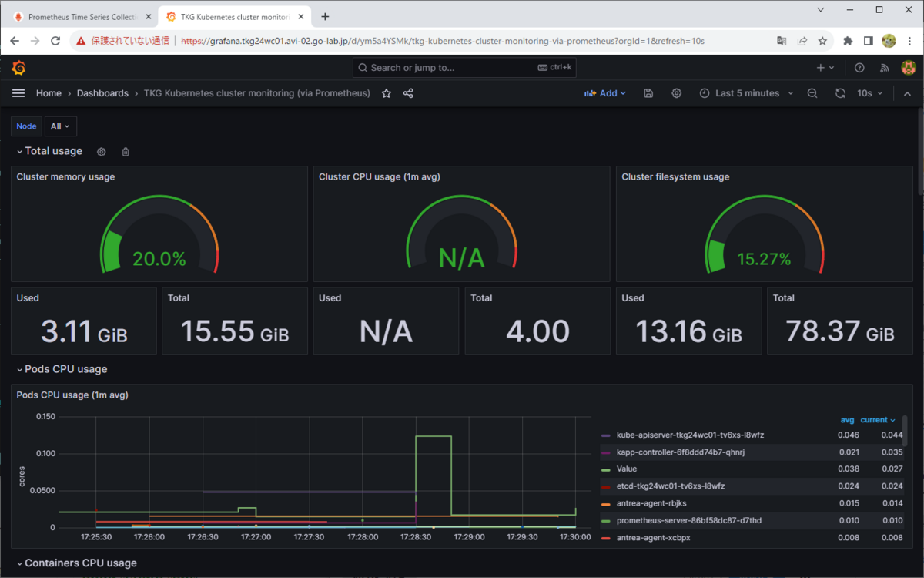Save dashboard with floppy disk icon
The width and height of the screenshot is (924, 578).
pyautogui.click(x=648, y=93)
